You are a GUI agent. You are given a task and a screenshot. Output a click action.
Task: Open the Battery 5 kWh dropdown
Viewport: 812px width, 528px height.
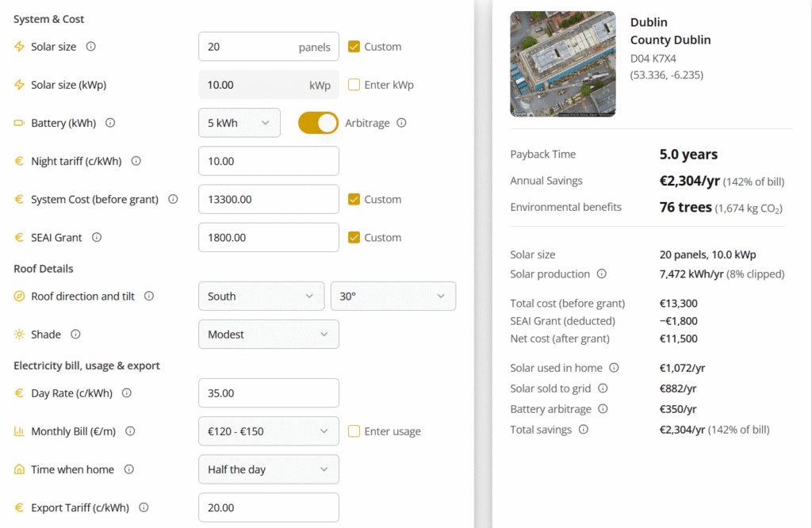point(239,123)
